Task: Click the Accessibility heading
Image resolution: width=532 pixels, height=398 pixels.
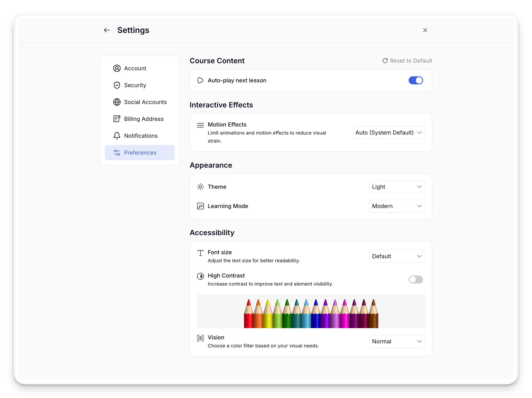Action: click(x=212, y=233)
